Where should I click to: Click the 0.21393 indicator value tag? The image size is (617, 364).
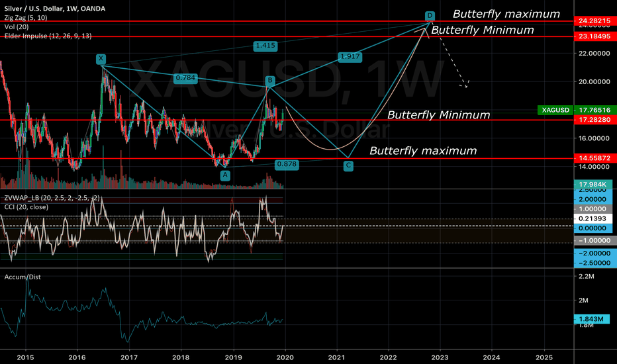(x=593, y=218)
